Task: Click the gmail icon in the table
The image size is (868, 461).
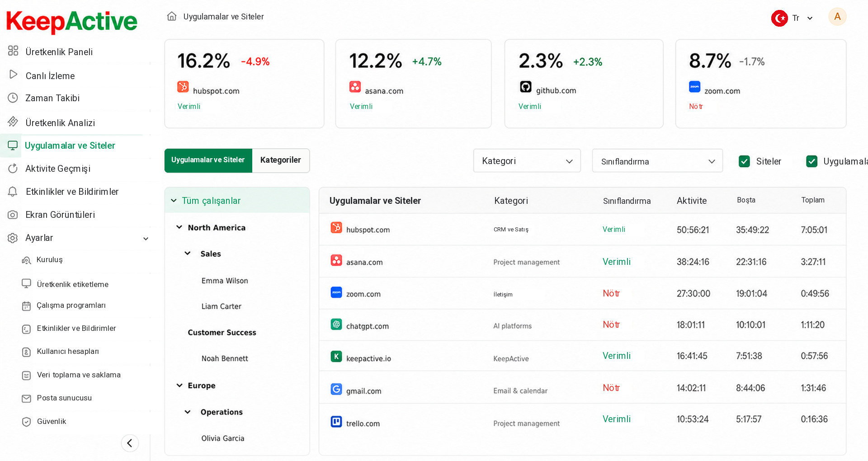Action: coord(336,389)
